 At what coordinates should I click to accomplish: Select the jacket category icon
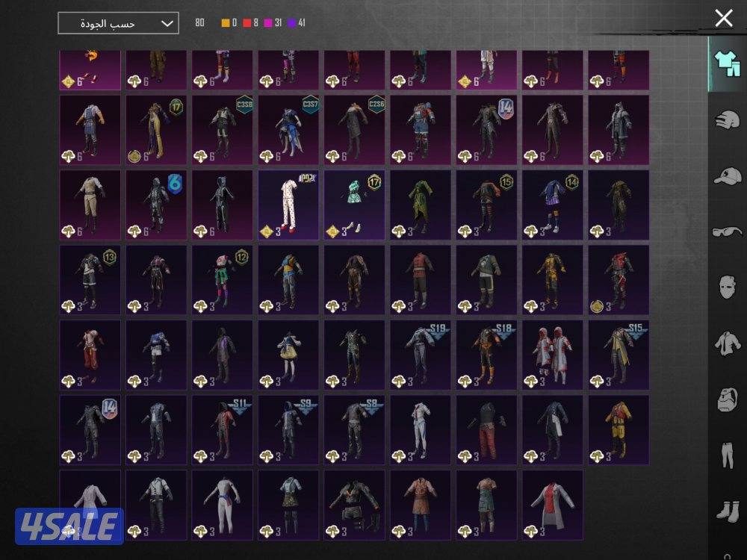point(726,343)
